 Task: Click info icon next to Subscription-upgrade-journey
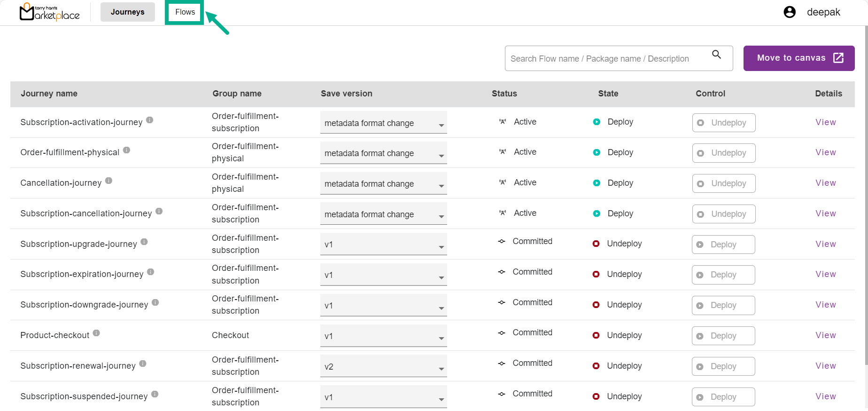coord(144,242)
